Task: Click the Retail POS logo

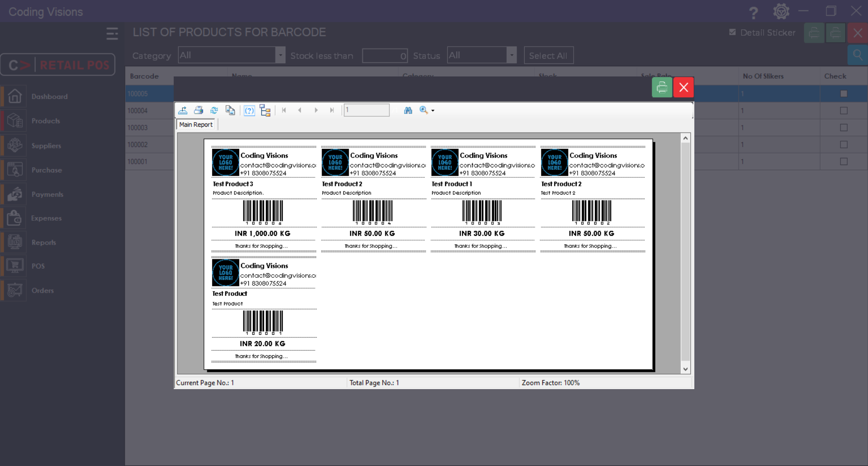Action: tap(58, 65)
